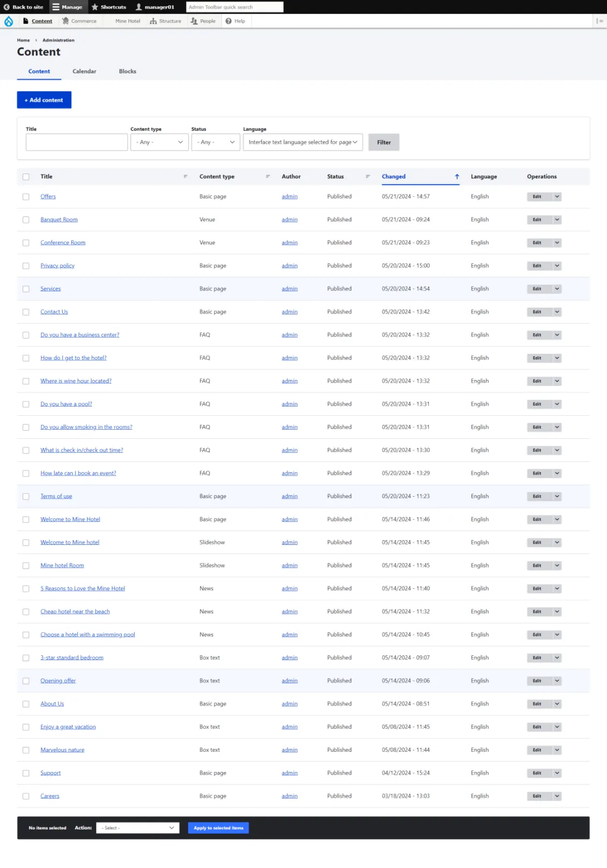
Task: Open Structure admin menu
Action: click(166, 21)
